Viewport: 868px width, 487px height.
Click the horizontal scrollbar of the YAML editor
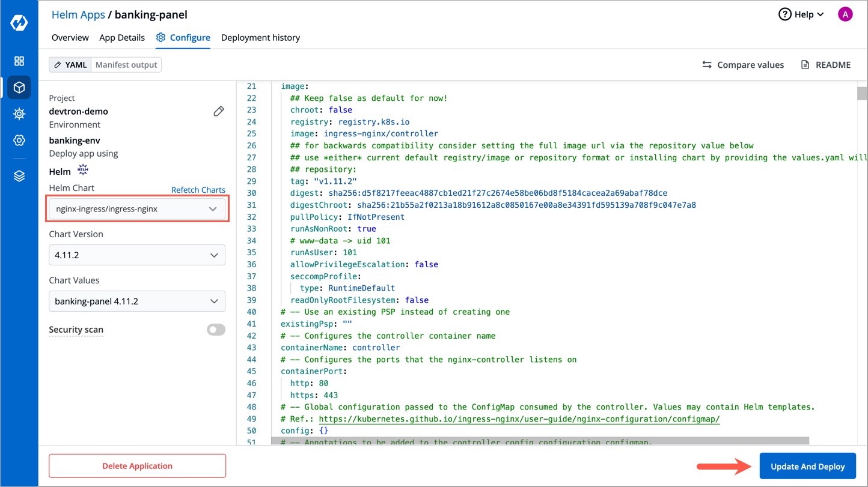point(540,441)
